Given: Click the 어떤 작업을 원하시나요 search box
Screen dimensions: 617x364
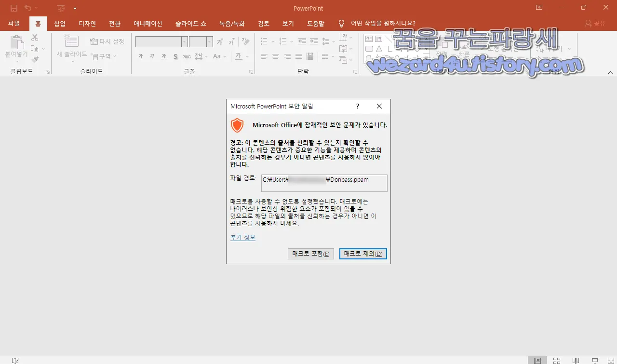Looking at the screenshot, I should (383, 23).
